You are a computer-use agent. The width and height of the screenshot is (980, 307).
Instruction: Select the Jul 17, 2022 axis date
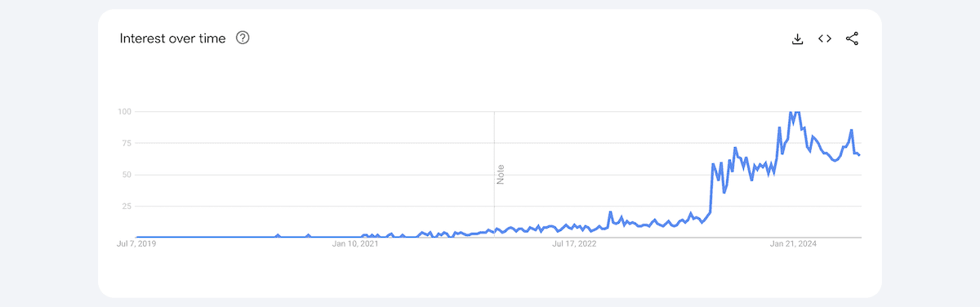coord(574,243)
